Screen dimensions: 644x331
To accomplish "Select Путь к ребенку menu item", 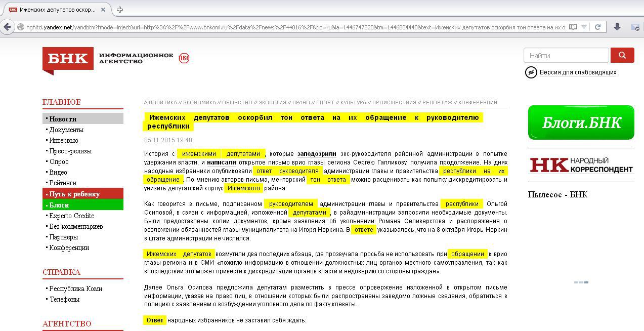I will [74, 194].
